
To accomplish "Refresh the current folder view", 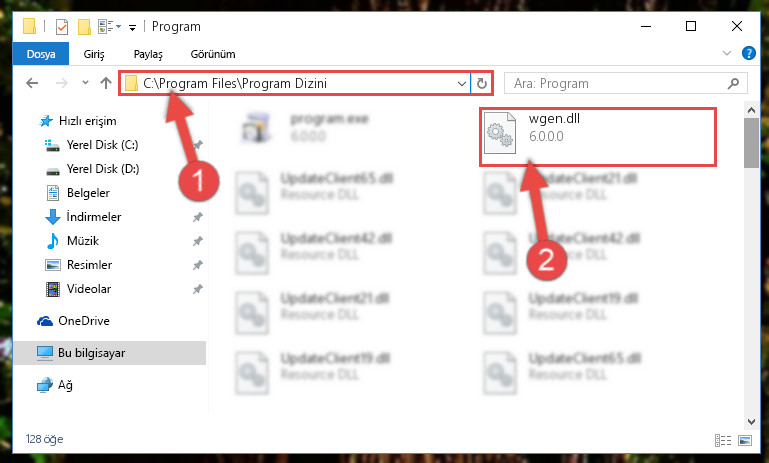I will pos(482,83).
